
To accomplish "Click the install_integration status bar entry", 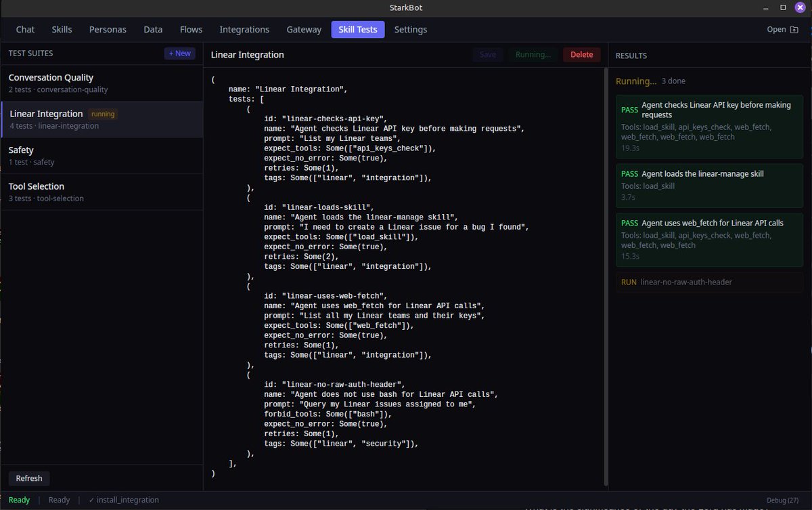I will click(124, 500).
